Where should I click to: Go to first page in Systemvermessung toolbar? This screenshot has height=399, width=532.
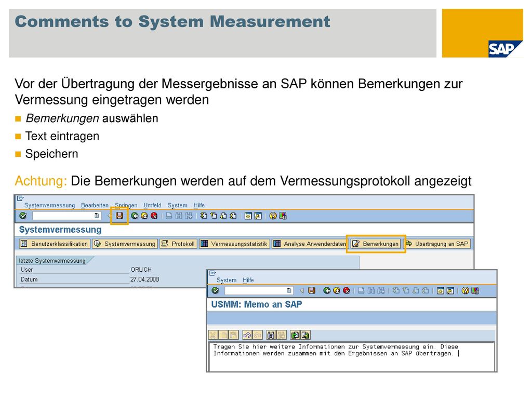(204, 216)
